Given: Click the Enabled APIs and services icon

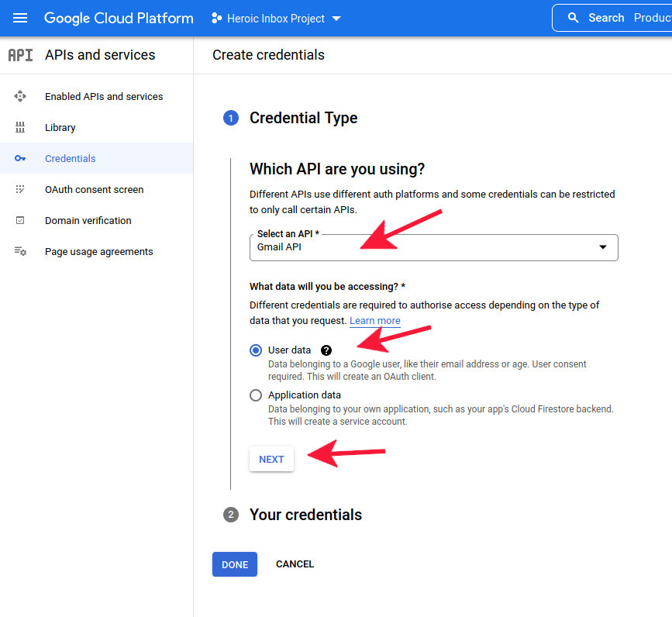Looking at the screenshot, I should 20,96.
